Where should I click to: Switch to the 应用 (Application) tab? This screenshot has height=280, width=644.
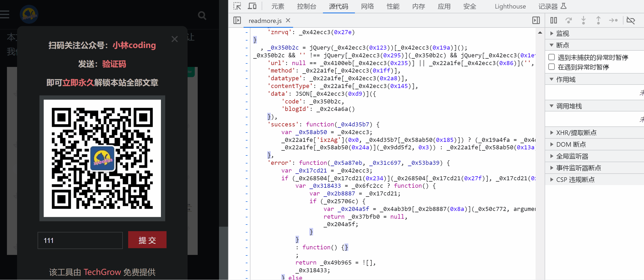click(444, 6)
